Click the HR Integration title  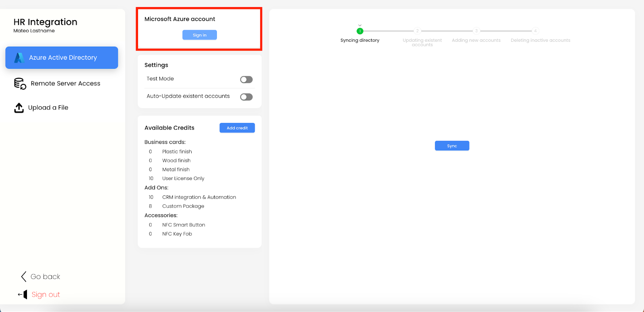pos(45,22)
